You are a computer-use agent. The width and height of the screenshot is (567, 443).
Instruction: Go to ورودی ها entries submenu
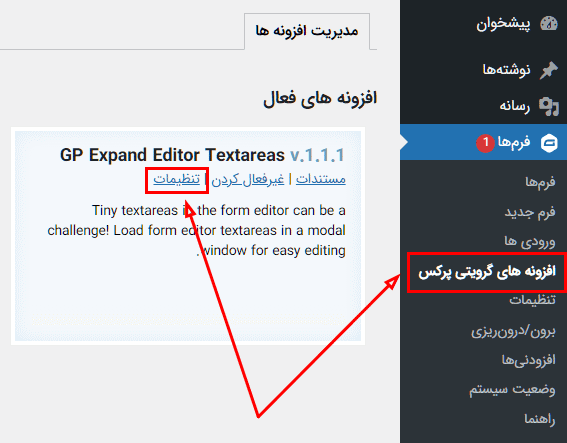(530, 242)
